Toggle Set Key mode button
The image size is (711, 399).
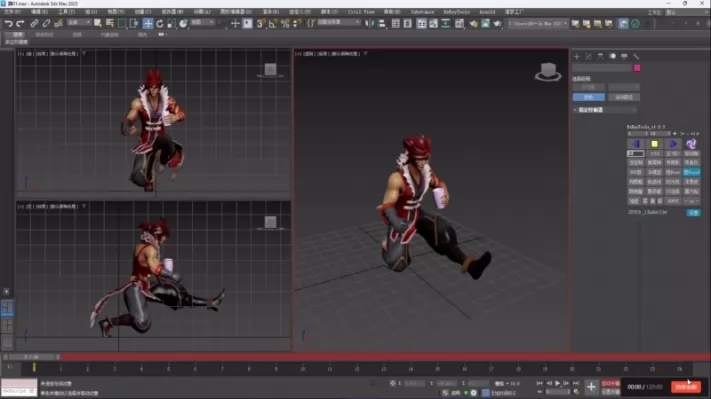(x=610, y=392)
